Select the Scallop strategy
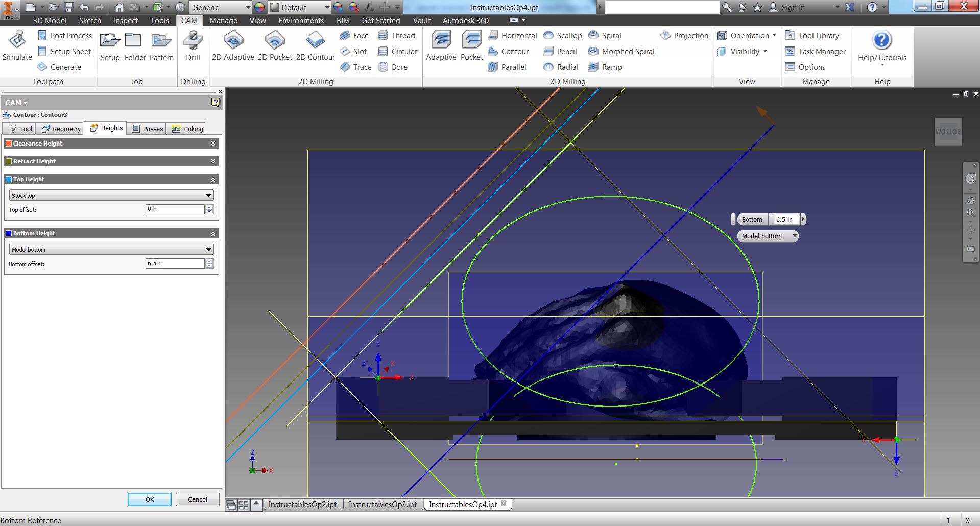 coord(562,36)
